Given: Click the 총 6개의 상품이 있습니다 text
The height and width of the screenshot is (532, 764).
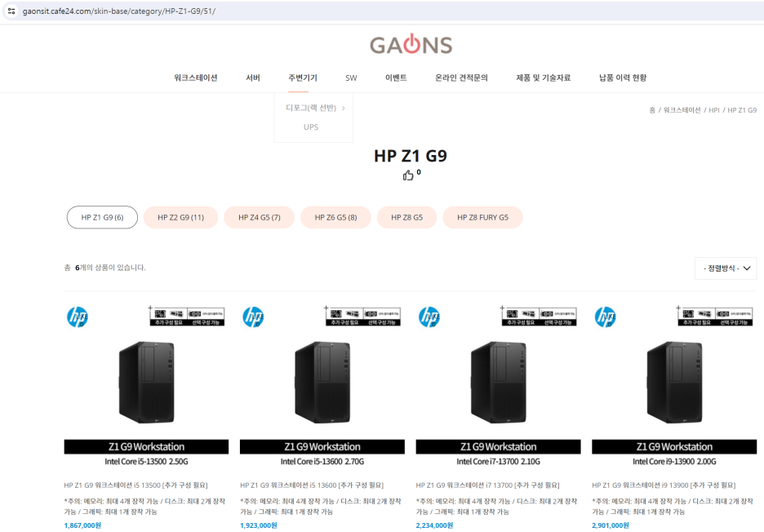Looking at the screenshot, I should click(104, 268).
